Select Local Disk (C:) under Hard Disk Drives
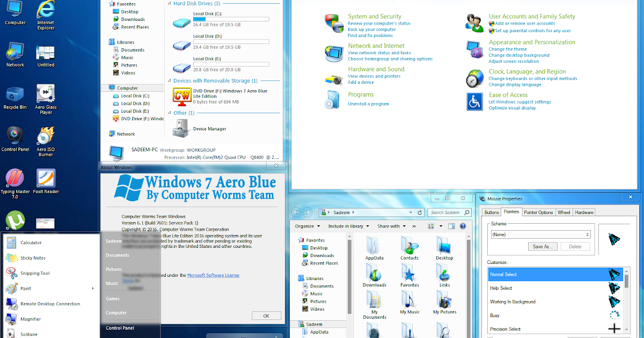 [x=222, y=19]
